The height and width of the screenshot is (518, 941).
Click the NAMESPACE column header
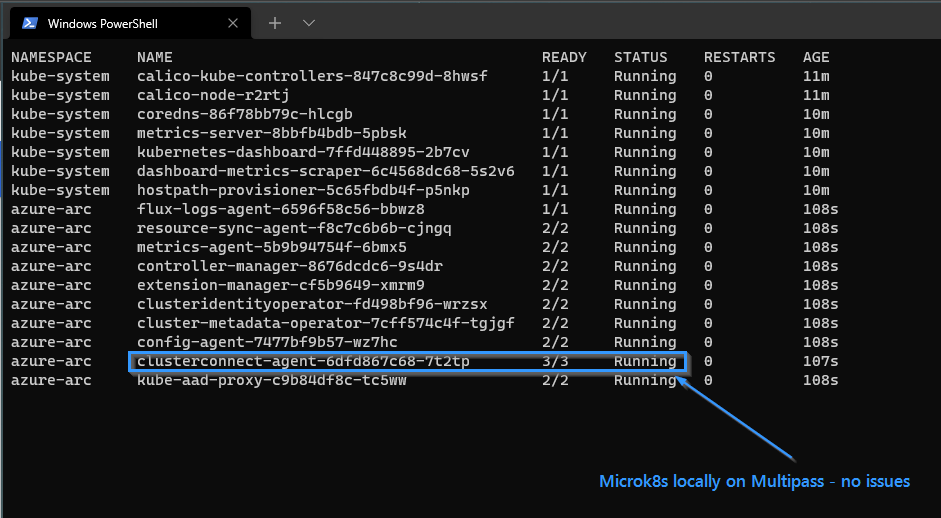pyautogui.click(x=51, y=58)
